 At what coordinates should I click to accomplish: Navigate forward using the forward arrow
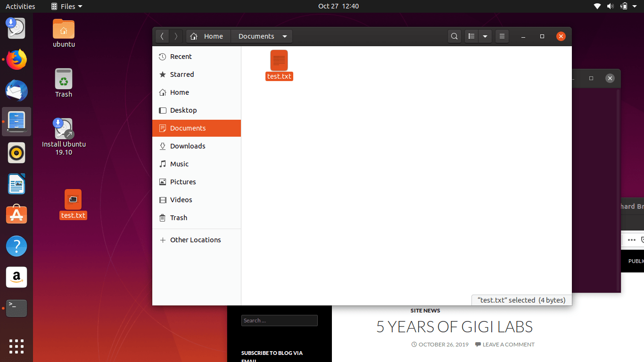point(176,36)
